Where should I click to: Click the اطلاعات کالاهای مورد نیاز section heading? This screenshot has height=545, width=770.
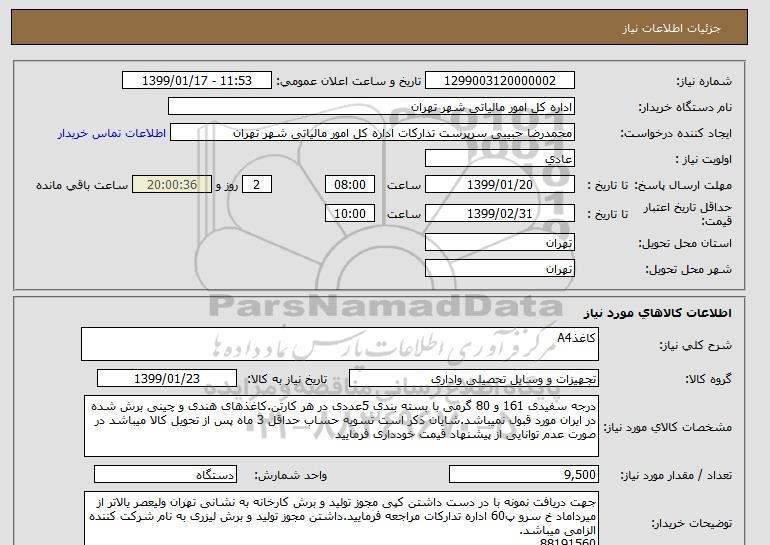point(657,313)
